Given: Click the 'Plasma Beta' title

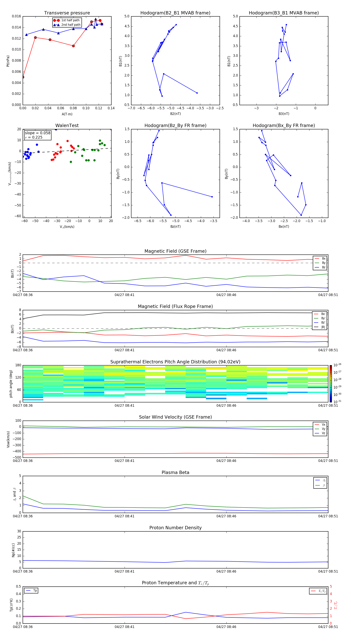Looking at the screenshot, I should coord(175,472).
